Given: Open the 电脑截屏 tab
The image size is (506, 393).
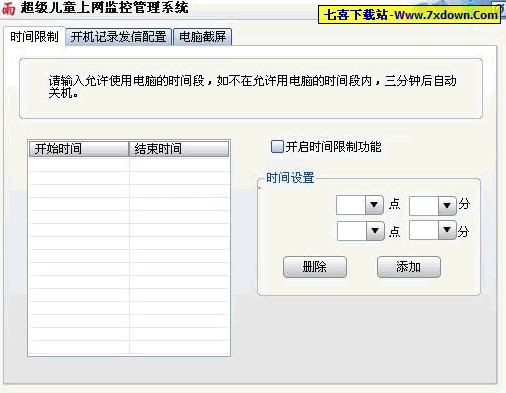Looking at the screenshot, I should click(x=202, y=37).
